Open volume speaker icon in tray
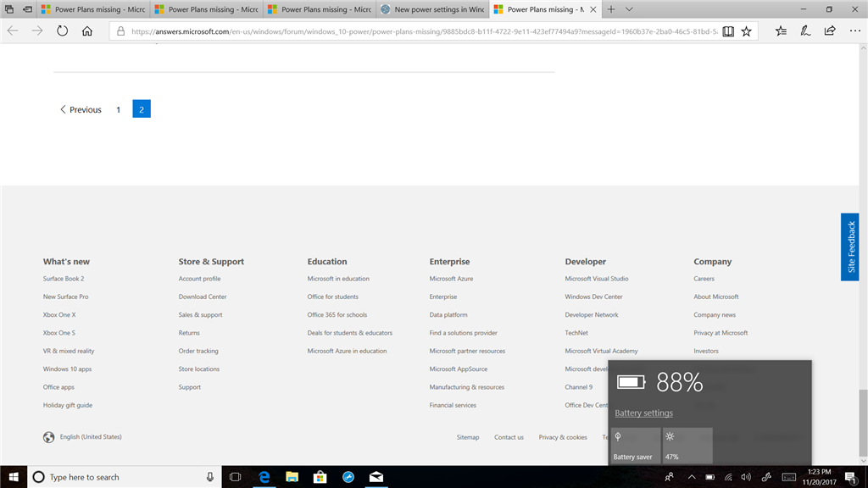 coord(746,477)
